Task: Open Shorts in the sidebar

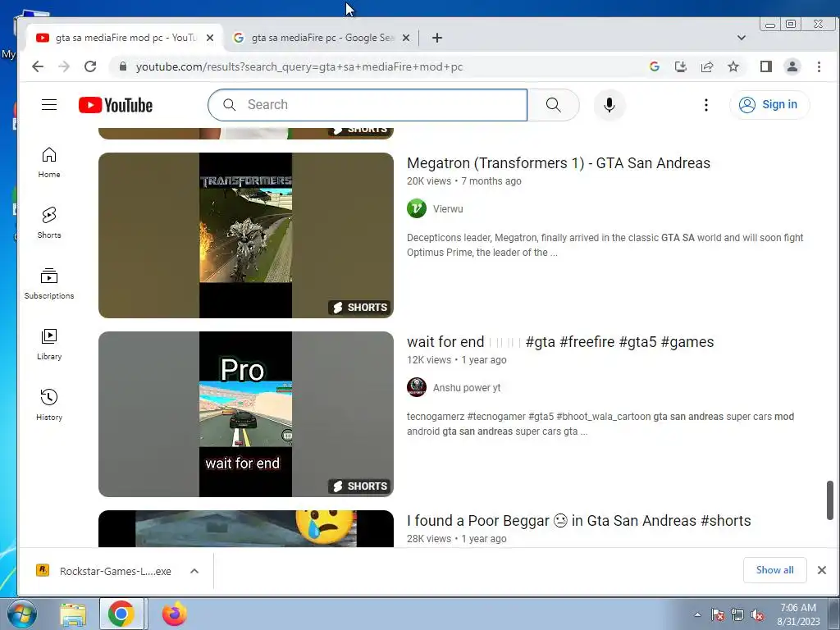Action: (x=49, y=223)
